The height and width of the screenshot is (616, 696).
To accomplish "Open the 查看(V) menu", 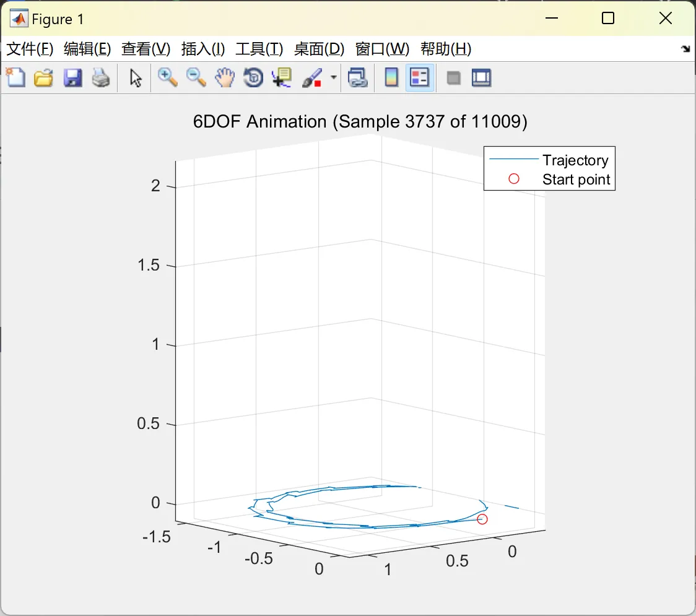I will (x=146, y=49).
